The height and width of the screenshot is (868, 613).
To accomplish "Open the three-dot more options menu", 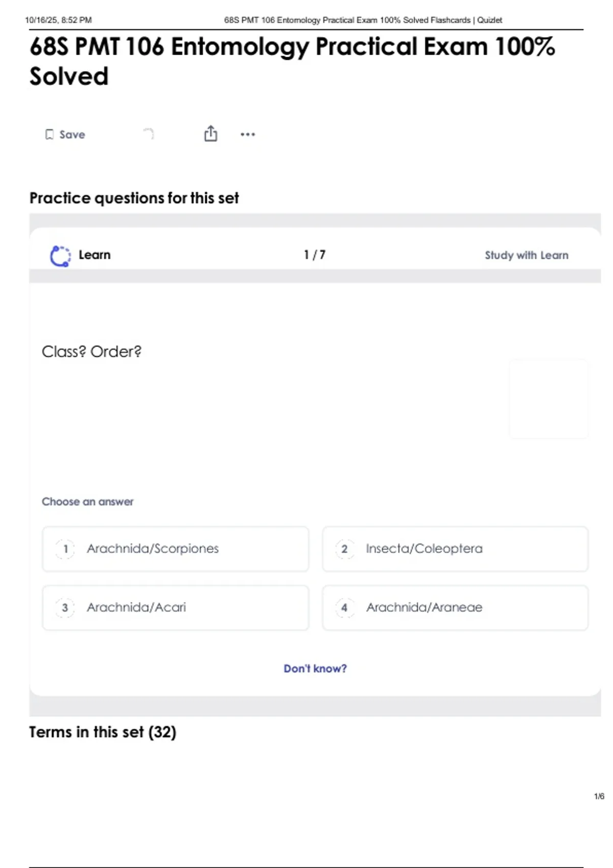I will 248,134.
